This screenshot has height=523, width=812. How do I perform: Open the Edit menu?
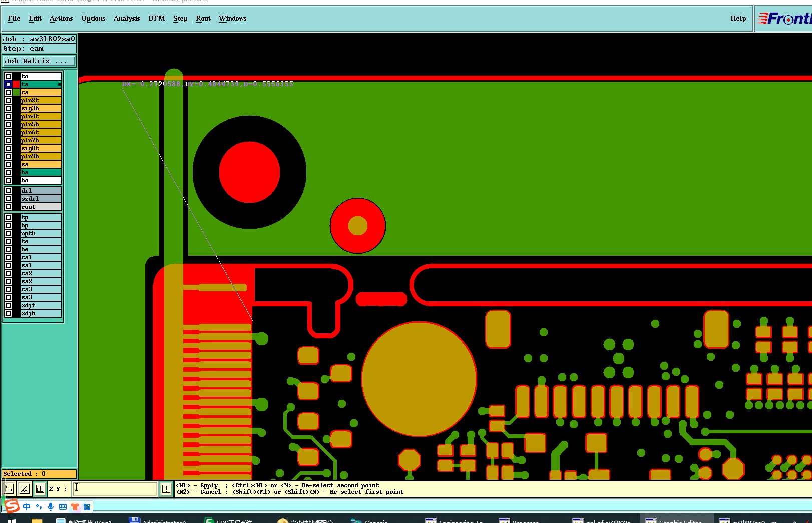[35, 18]
